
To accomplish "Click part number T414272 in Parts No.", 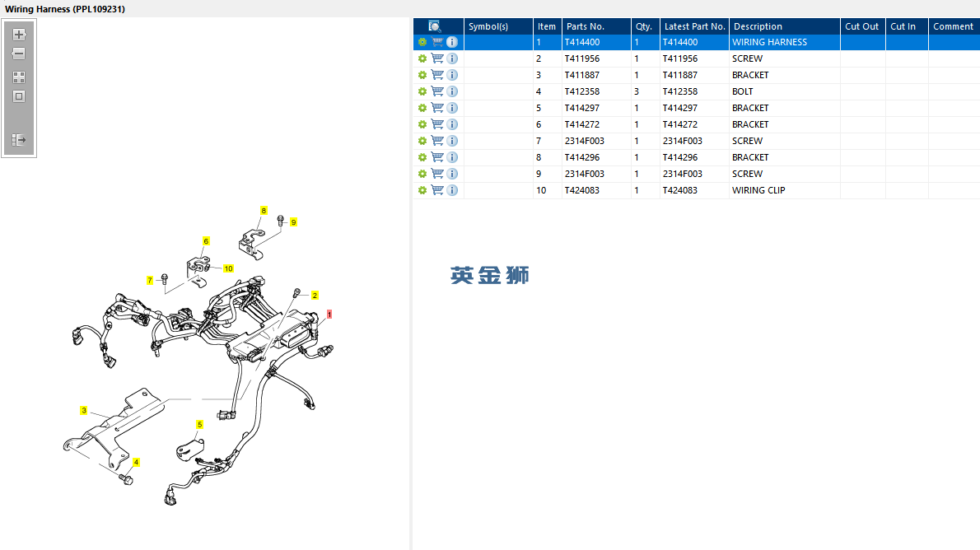I will point(582,124).
